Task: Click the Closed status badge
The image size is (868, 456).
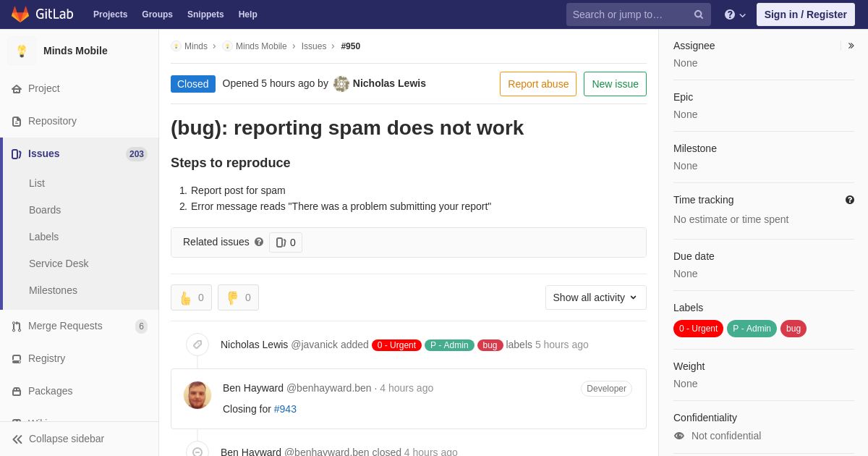Action: pyautogui.click(x=193, y=84)
